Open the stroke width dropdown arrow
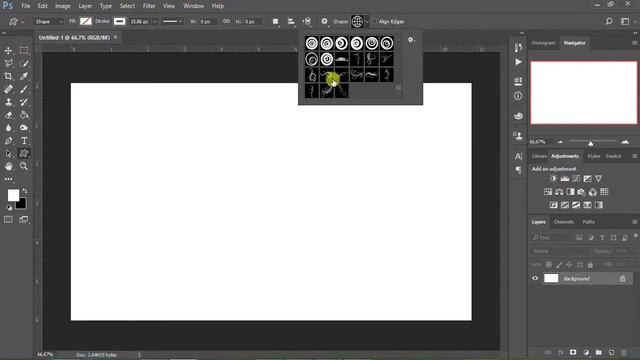 point(155,22)
